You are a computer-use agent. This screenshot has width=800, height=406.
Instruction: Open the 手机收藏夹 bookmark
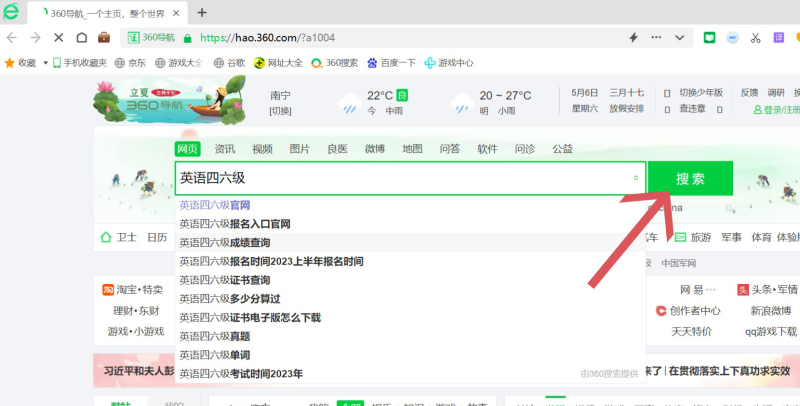tap(80, 63)
